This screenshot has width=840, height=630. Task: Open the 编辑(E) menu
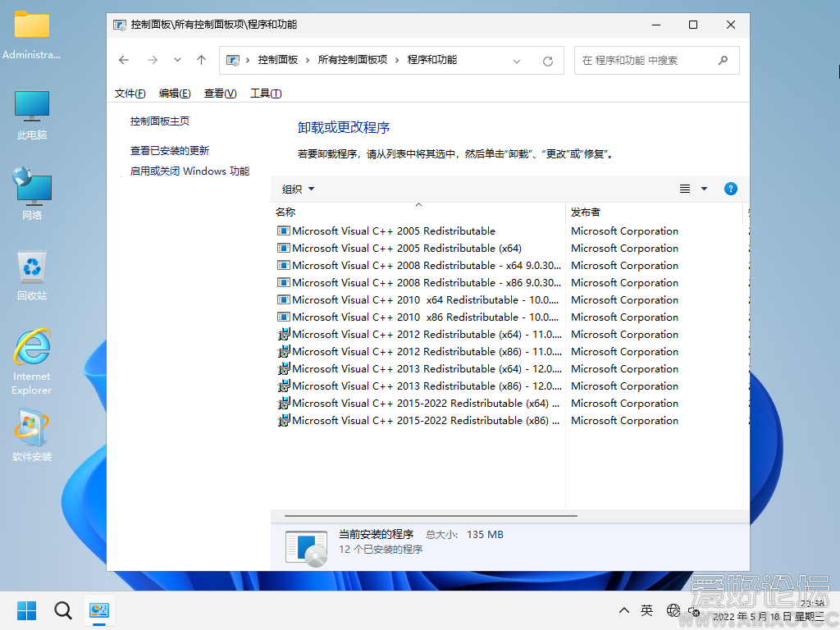pyautogui.click(x=175, y=94)
